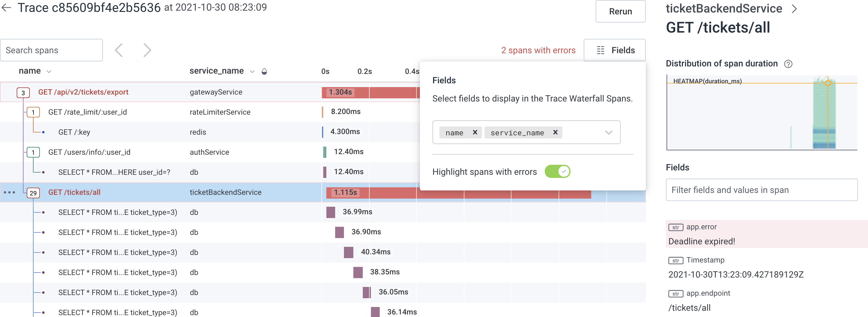The width and height of the screenshot is (868, 317).
Task: Open the 2 spans with errors link
Action: click(538, 50)
